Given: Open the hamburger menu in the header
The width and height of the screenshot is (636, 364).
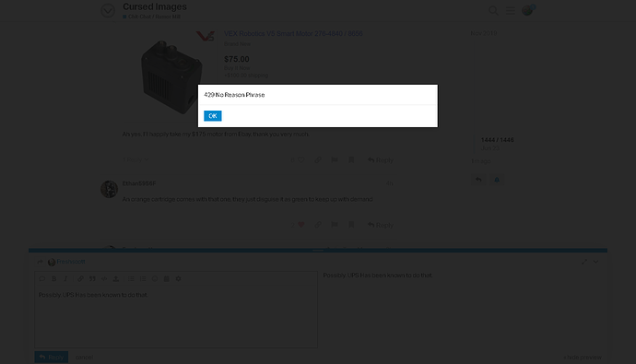Looking at the screenshot, I should coord(511,10).
